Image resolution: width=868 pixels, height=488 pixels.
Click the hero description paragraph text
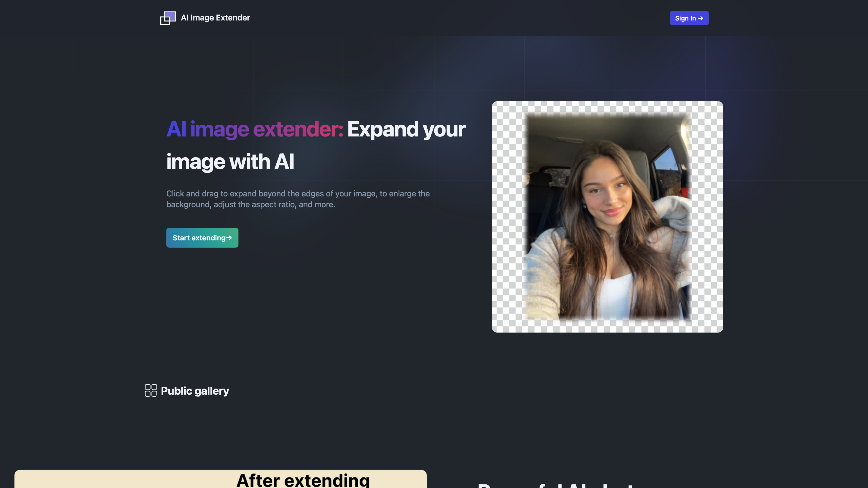(x=298, y=199)
